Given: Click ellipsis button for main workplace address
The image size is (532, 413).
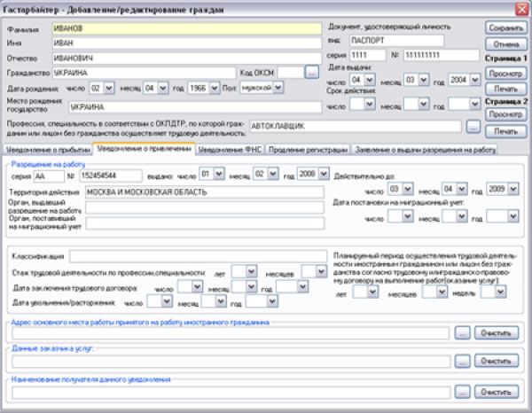Looking at the screenshot, I should point(464,333).
